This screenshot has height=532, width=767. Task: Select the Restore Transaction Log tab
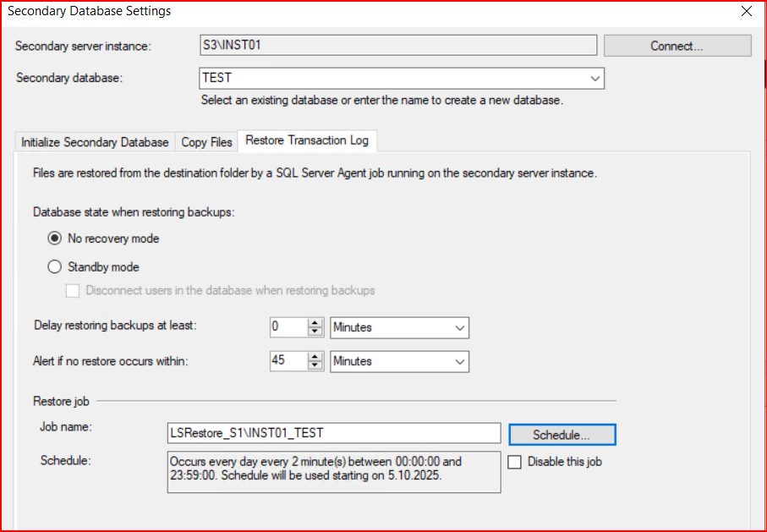(x=306, y=140)
